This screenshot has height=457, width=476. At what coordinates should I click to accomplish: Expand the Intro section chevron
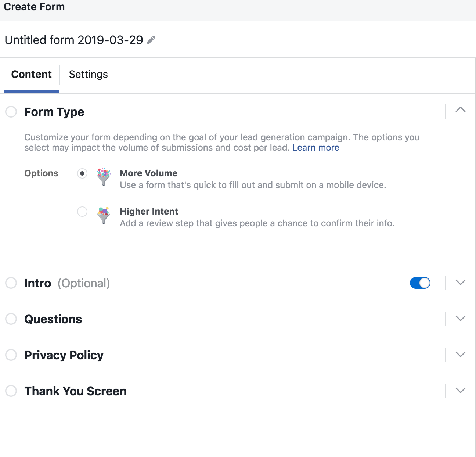click(x=460, y=282)
